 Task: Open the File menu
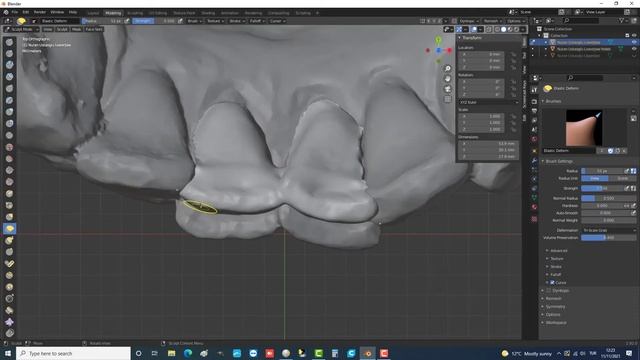pos(15,12)
